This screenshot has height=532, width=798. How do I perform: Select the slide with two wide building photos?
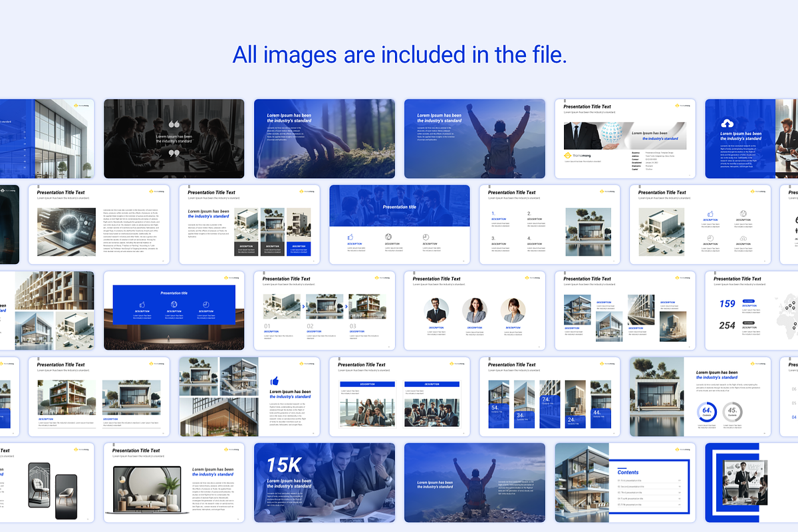99,396
